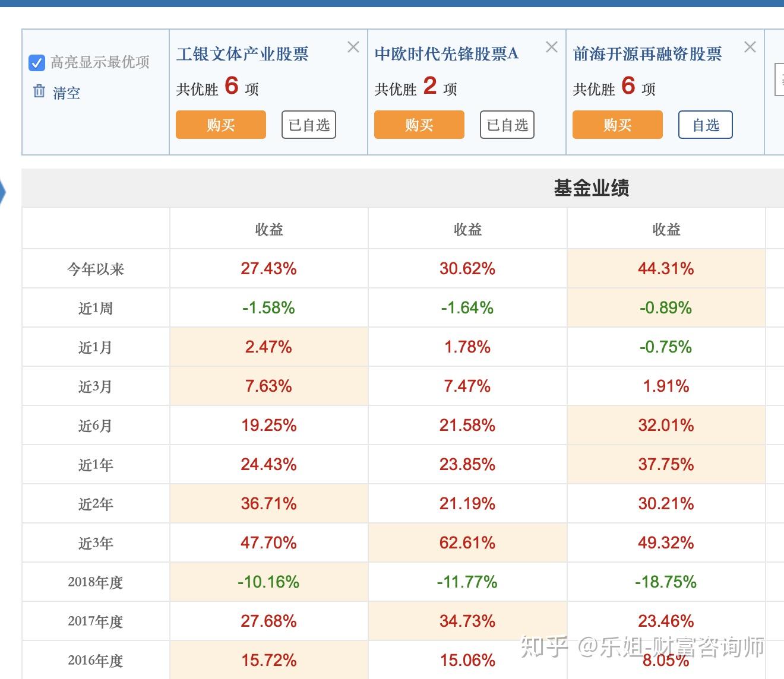Click the highlighted 37.75% value
The width and height of the screenshot is (784, 679).
(666, 464)
